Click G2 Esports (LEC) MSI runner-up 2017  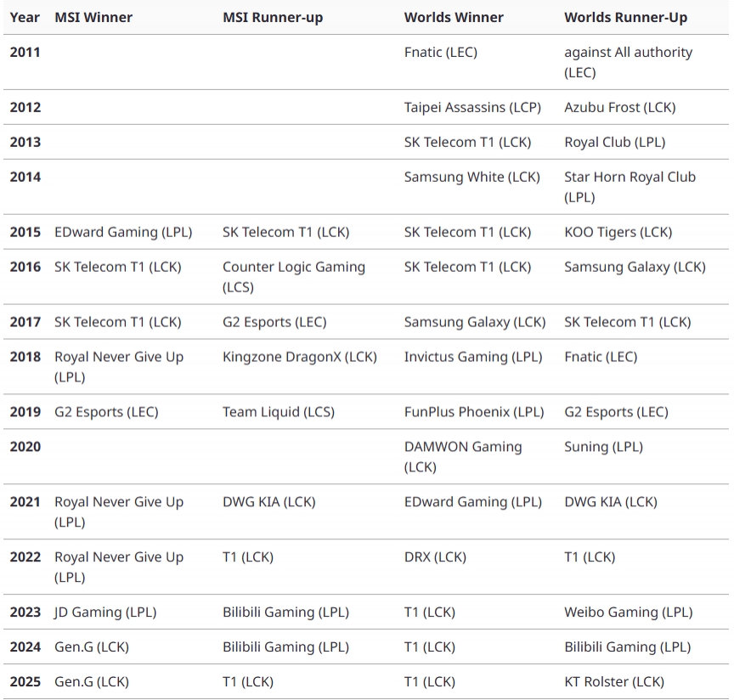[x=274, y=322]
